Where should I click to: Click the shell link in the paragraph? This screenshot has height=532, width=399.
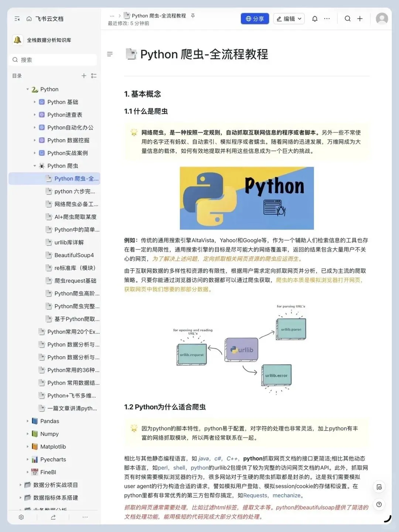click(179, 468)
